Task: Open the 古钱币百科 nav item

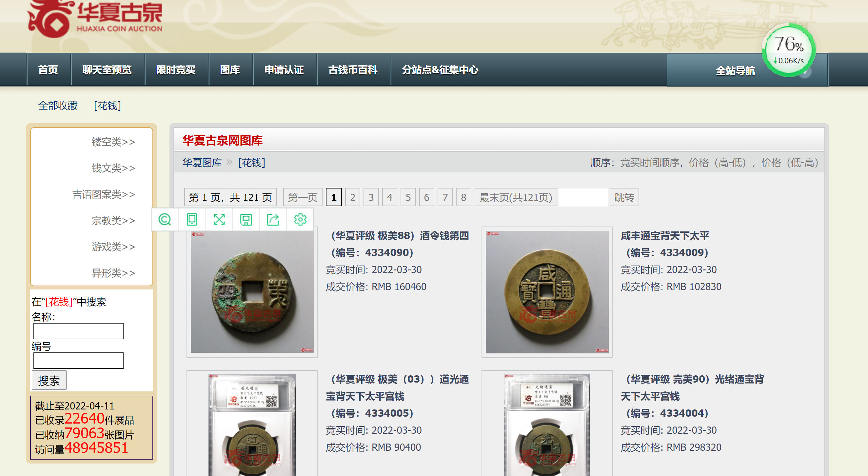Action: [x=353, y=70]
